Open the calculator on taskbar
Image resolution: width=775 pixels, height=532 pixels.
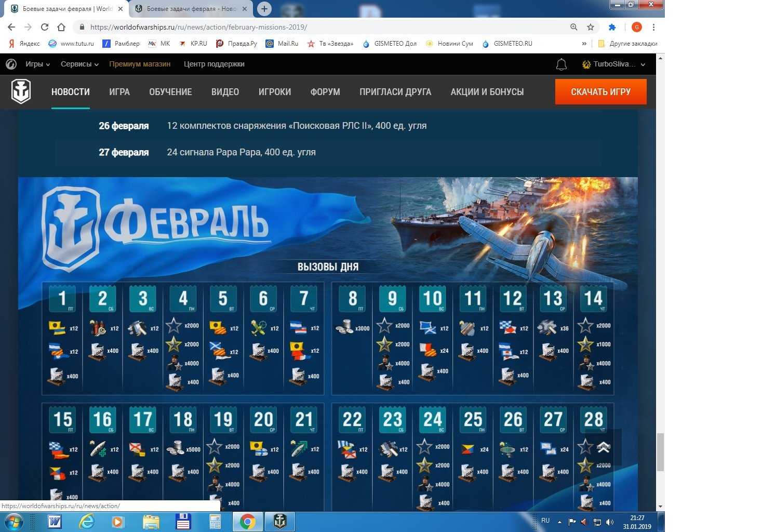point(215,522)
